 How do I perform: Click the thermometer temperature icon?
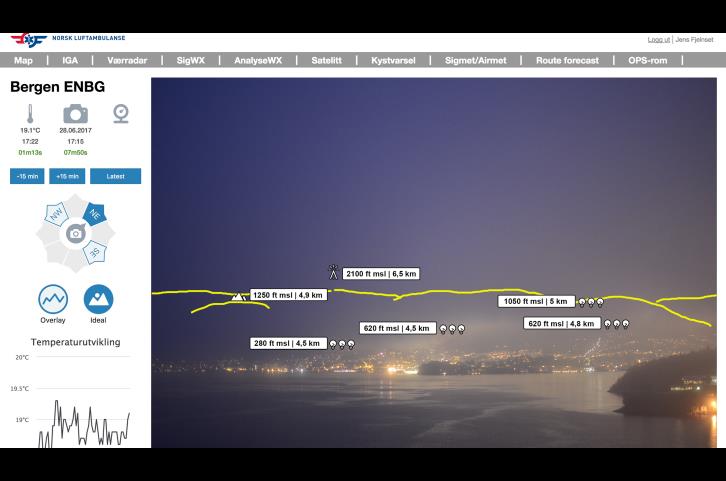coord(30,113)
